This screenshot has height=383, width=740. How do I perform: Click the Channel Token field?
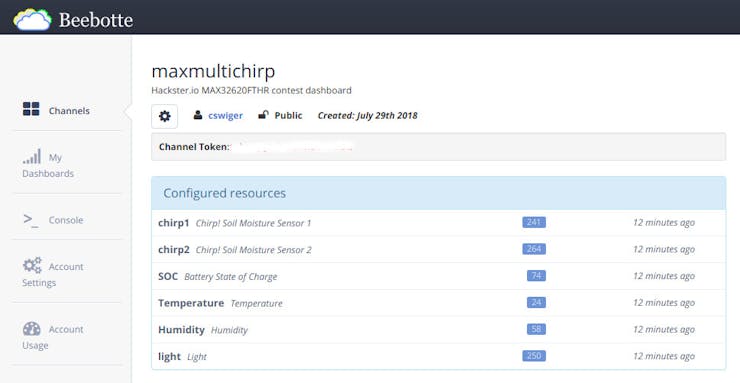(438, 147)
